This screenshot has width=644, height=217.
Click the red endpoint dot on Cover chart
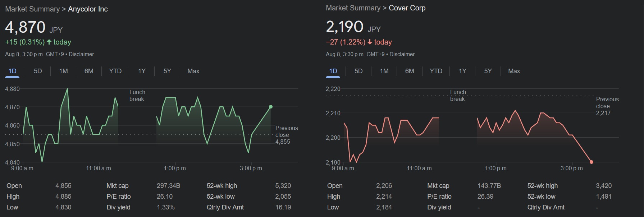pyautogui.click(x=592, y=162)
